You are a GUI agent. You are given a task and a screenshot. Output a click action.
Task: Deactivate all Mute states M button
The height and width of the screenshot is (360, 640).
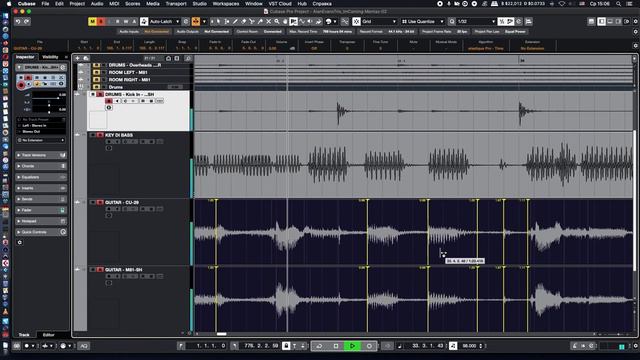tap(92, 22)
